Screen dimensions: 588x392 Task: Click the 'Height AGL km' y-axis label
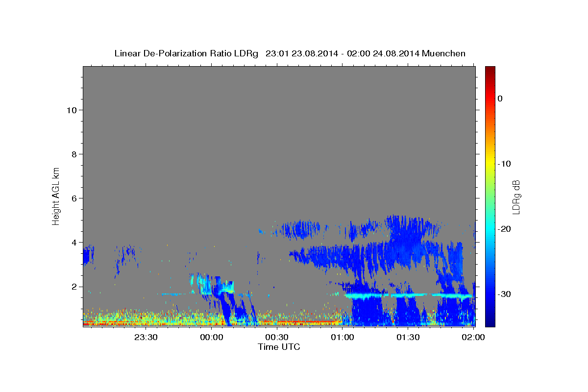click(x=56, y=196)
